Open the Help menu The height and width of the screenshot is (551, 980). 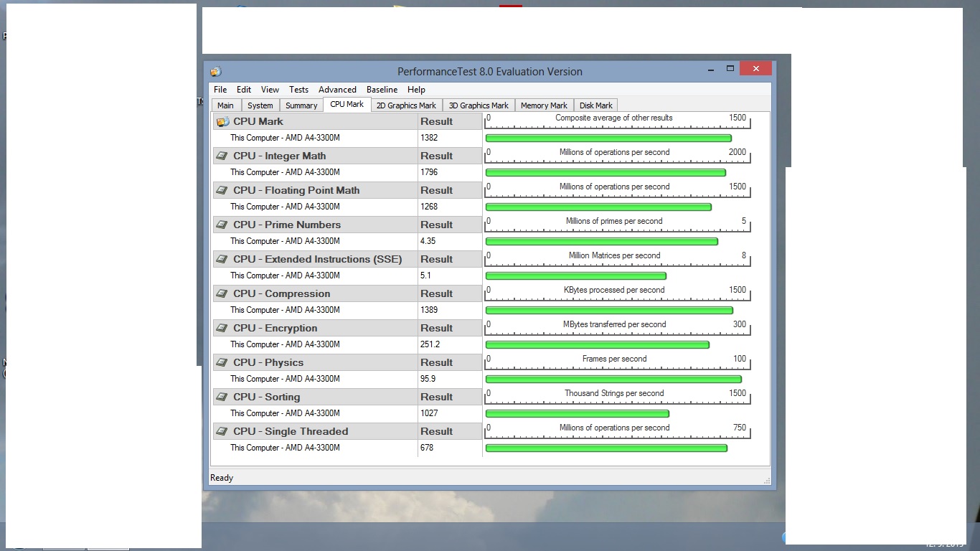click(416, 90)
